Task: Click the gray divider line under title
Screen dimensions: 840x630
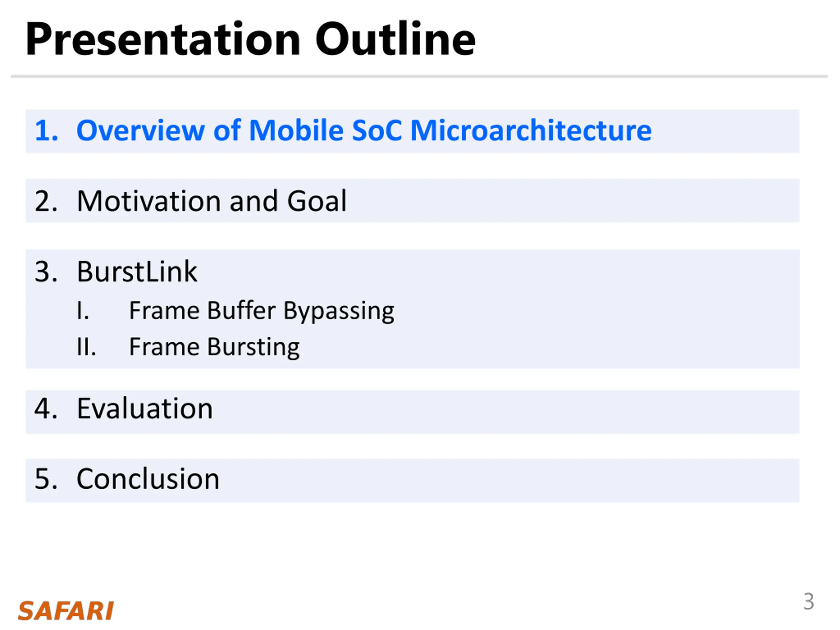Action: 419,76
